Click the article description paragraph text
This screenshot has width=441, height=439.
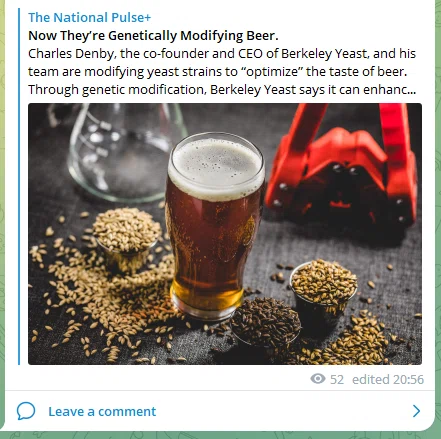point(222,71)
